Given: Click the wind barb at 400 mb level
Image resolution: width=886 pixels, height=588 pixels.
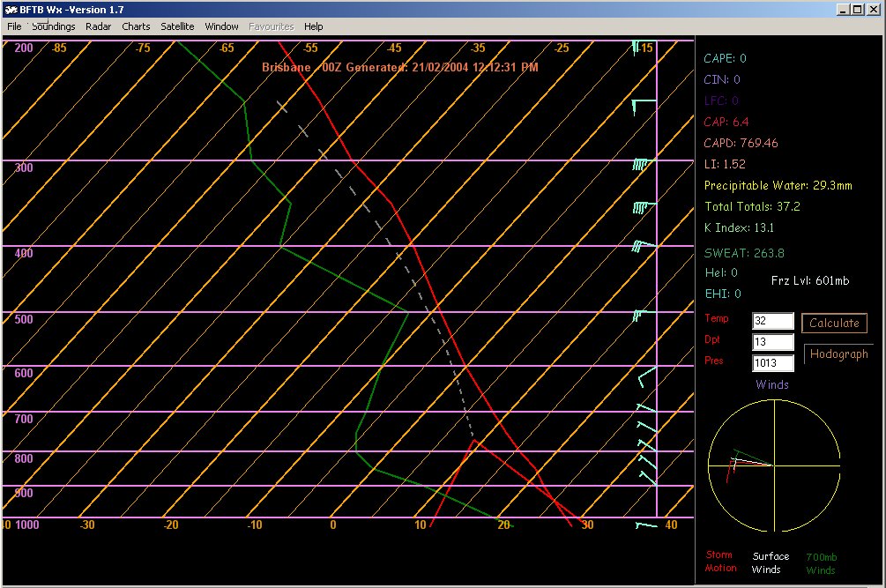Looking at the screenshot, I should point(644,246).
